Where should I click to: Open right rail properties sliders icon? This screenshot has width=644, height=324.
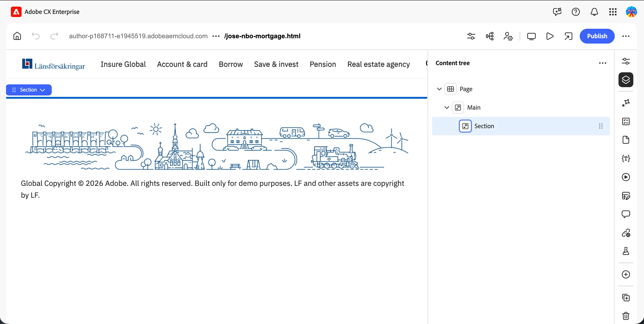pos(626,61)
